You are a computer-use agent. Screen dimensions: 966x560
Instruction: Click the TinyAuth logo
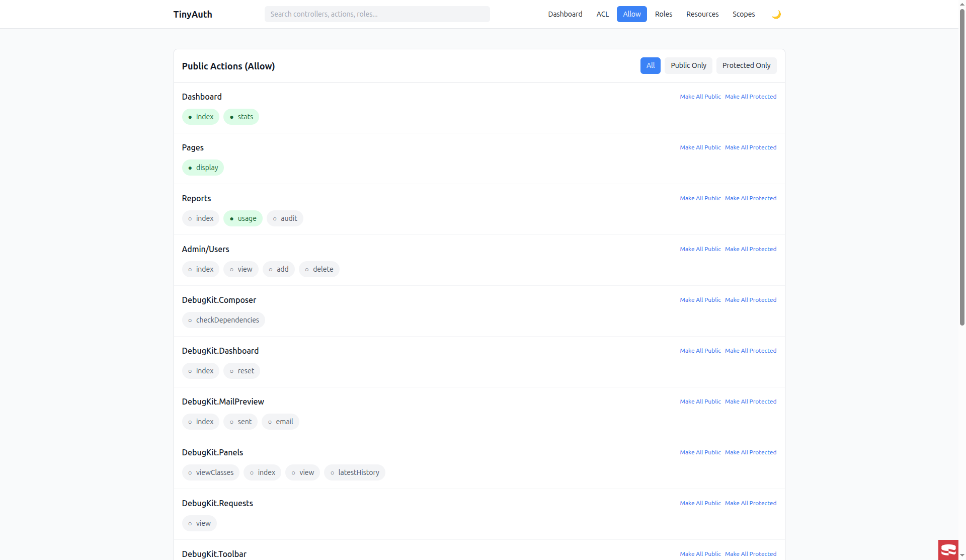click(x=193, y=14)
